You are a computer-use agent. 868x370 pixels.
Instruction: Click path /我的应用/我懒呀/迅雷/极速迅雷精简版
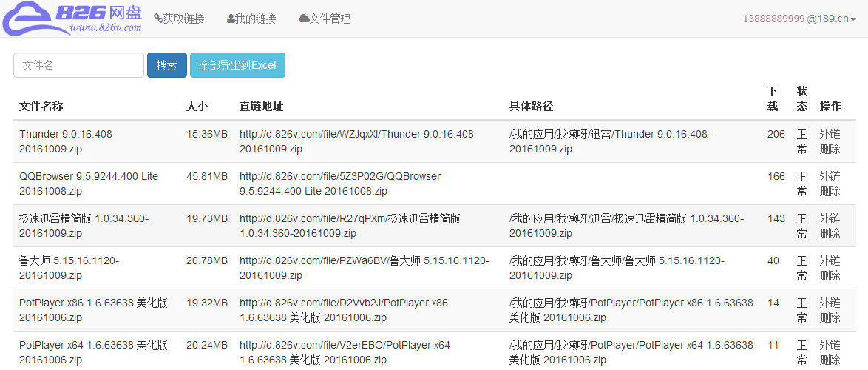627,226
